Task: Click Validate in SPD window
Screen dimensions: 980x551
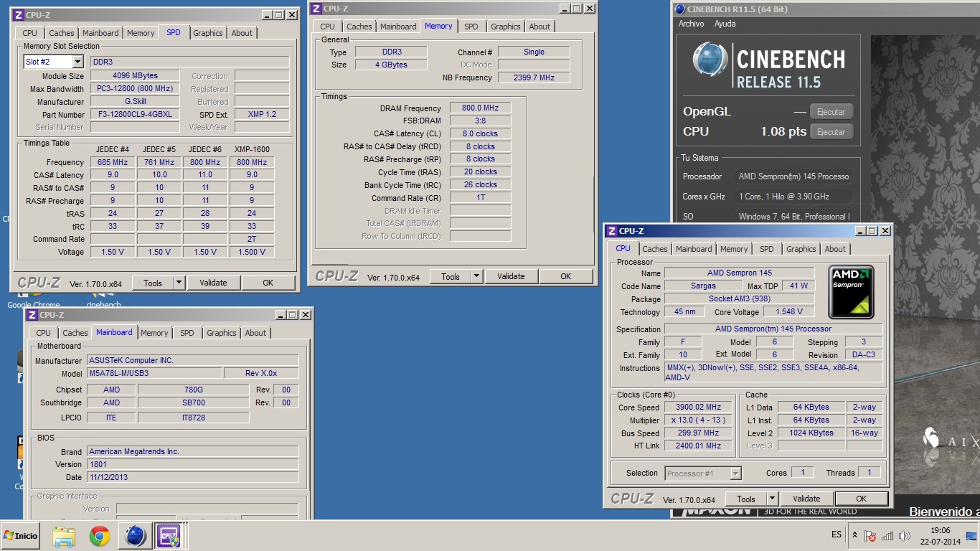Action: click(x=213, y=283)
